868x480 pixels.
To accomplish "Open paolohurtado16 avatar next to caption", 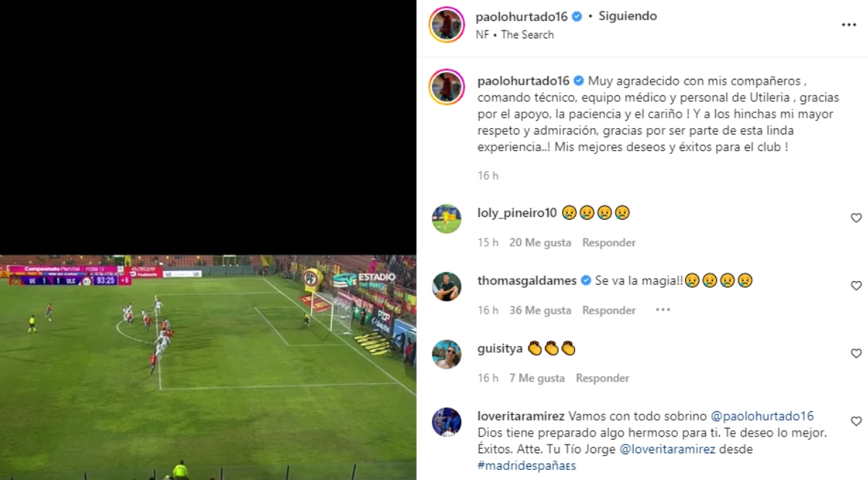I will point(446,87).
